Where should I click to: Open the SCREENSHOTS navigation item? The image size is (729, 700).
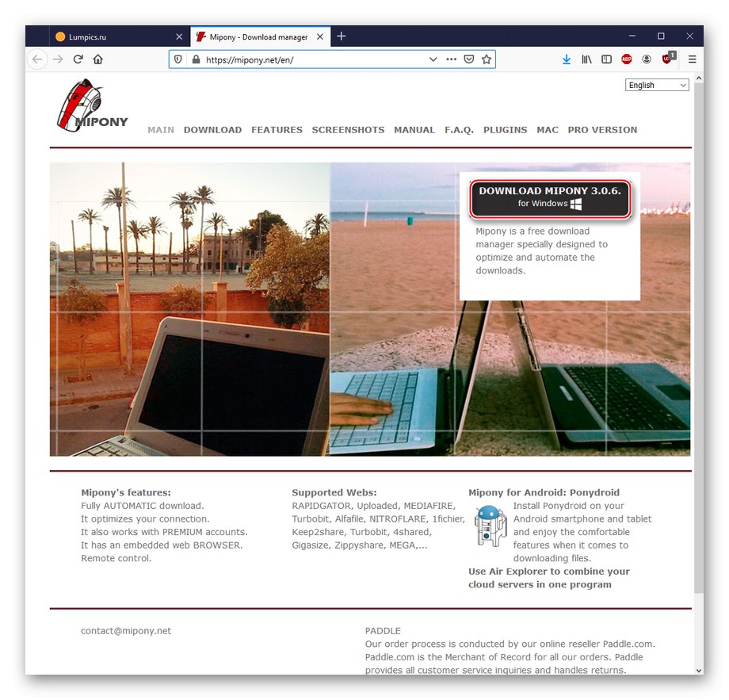click(x=348, y=130)
